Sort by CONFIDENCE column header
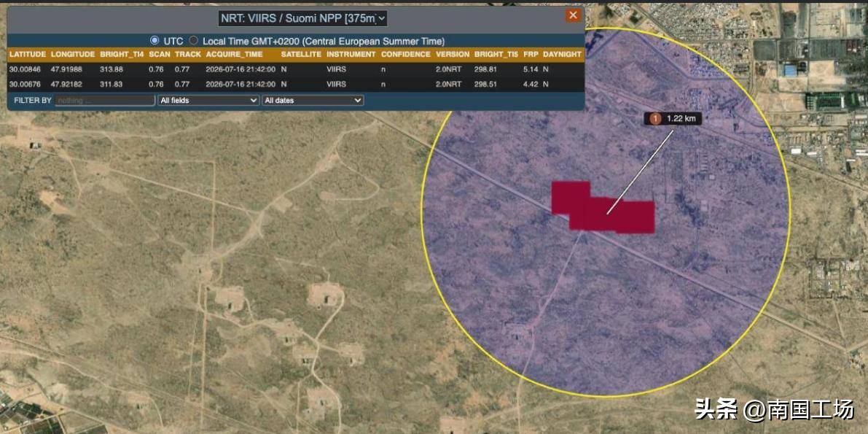Viewport: 868px width, 434px height. [405, 54]
